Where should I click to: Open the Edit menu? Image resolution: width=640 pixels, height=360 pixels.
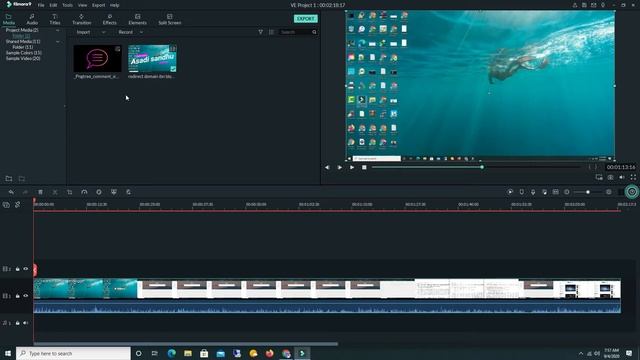pyautogui.click(x=53, y=5)
